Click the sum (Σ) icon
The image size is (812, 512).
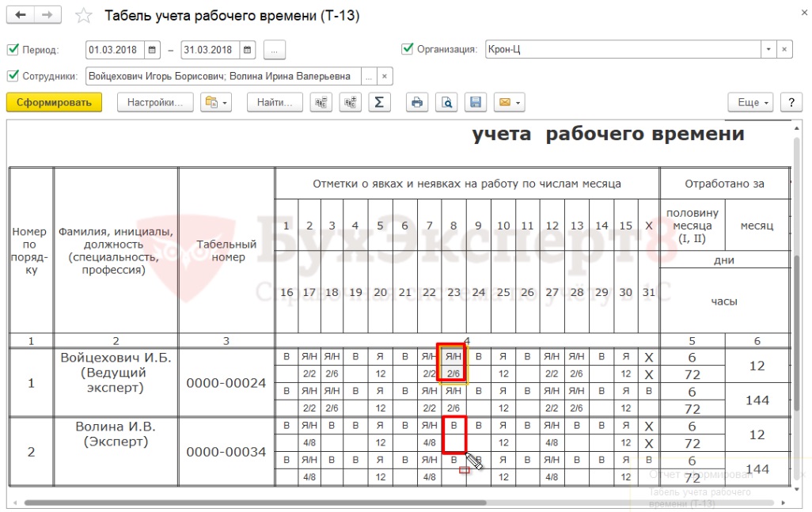click(x=379, y=102)
